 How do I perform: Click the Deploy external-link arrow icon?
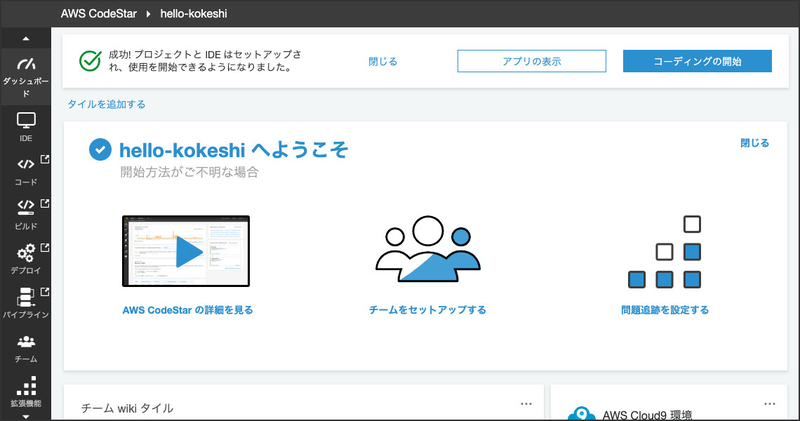click(x=45, y=247)
